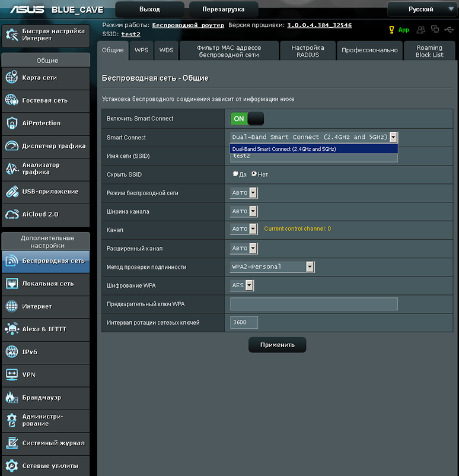Image resolution: width=459 pixels, height=476 pixels.
Task: Click the USB status icon in header
Action: click(x=449, y=30)
